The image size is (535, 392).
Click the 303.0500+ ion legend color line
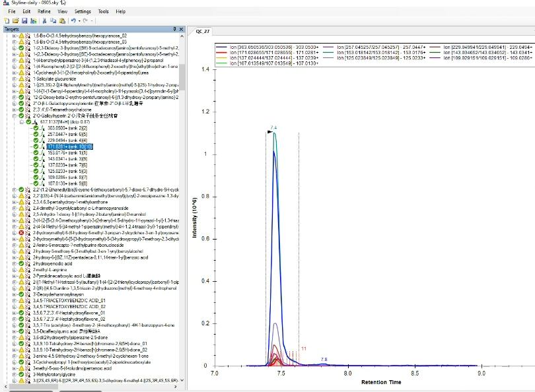tap(222, 48)
